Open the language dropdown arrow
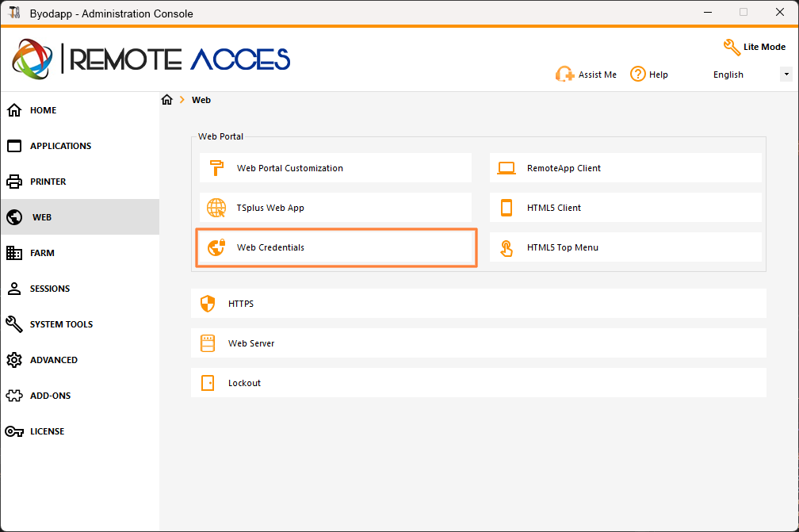Image resolution: width=799 pixels, height=532 pixels. (x=786, y=75)
